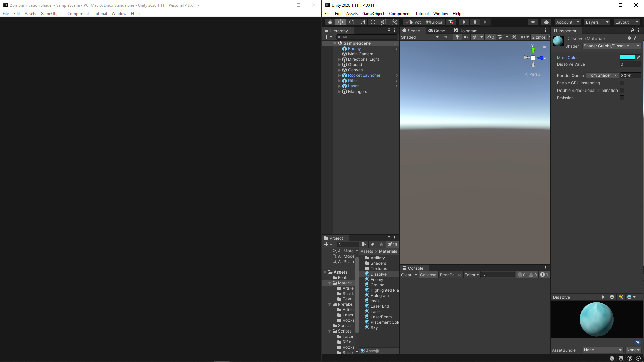
Task: Open the Layers dropdown
Action: [597, 22]
